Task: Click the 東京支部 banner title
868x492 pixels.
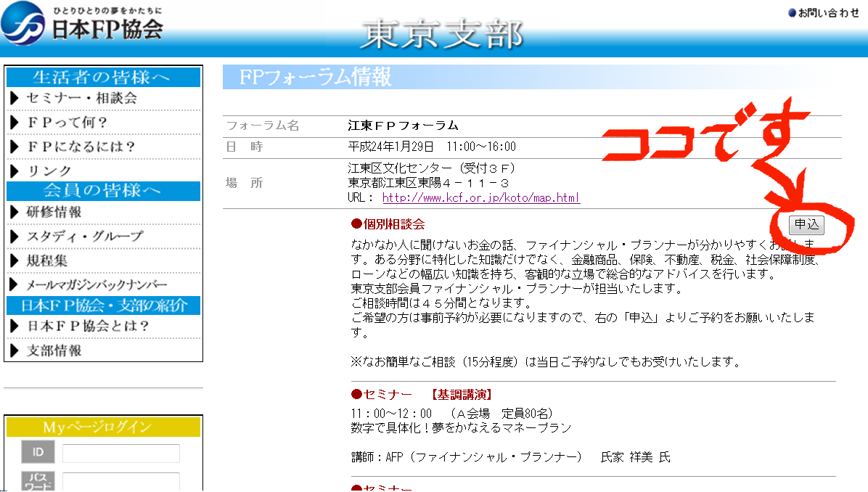Action: tap(442, 34)
